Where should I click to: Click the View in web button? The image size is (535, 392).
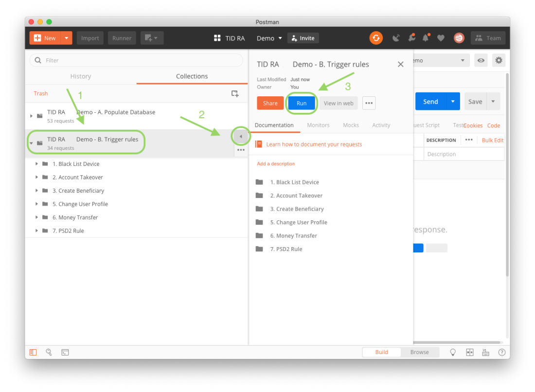click(x=339, y=103)
